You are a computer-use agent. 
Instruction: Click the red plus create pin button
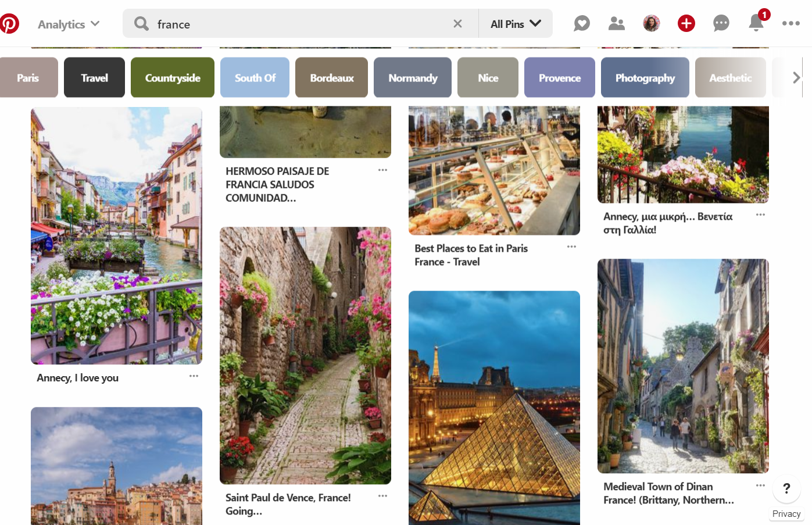pos(686,23)
